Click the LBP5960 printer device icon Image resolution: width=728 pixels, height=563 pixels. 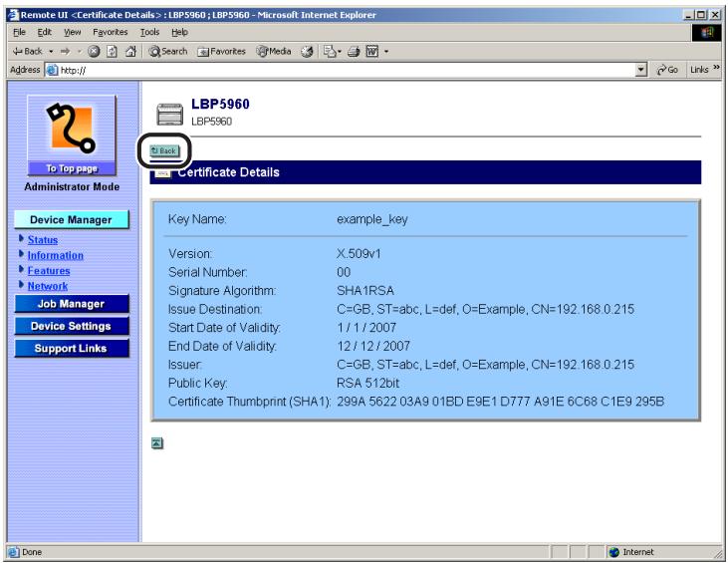click(x=169, y=114)
